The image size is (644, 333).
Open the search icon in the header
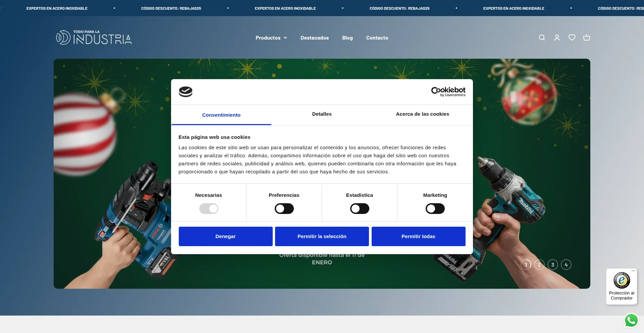(542, 38)
